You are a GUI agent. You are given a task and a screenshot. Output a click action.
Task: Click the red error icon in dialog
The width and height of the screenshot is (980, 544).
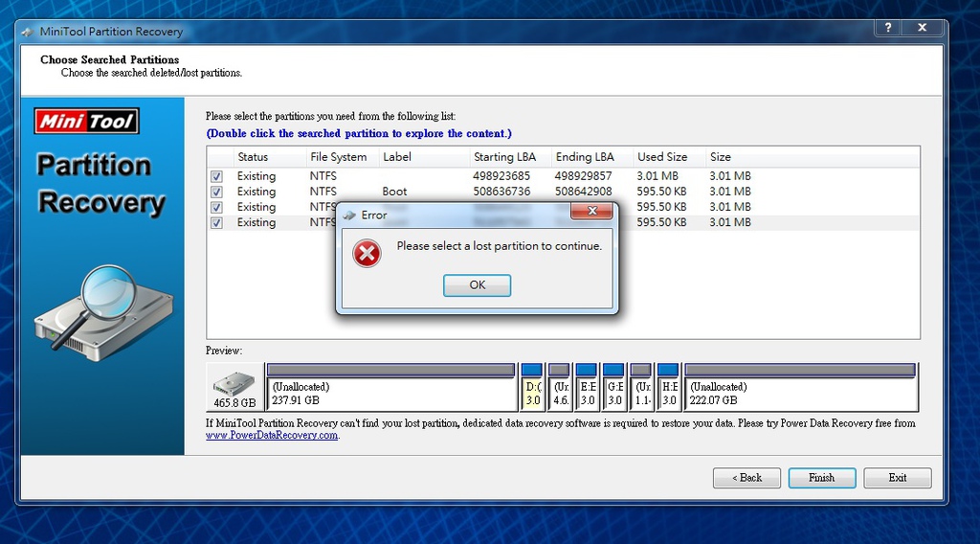coord(367,254)
